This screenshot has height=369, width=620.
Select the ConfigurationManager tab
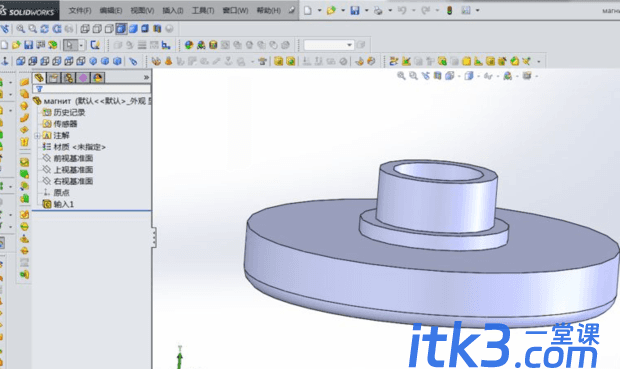pos(68,78)
